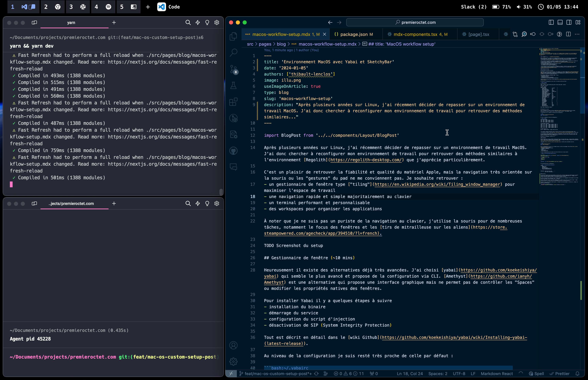Select the ..jects/premieroctet.com terminal tab
Viewport: 588px width, 380px height.
pos(74,203)
